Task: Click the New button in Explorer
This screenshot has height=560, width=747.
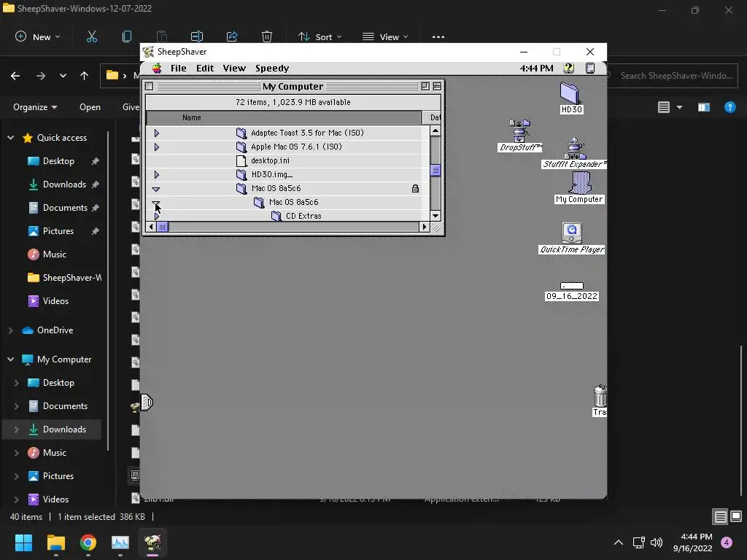Action: click(38, 36)
